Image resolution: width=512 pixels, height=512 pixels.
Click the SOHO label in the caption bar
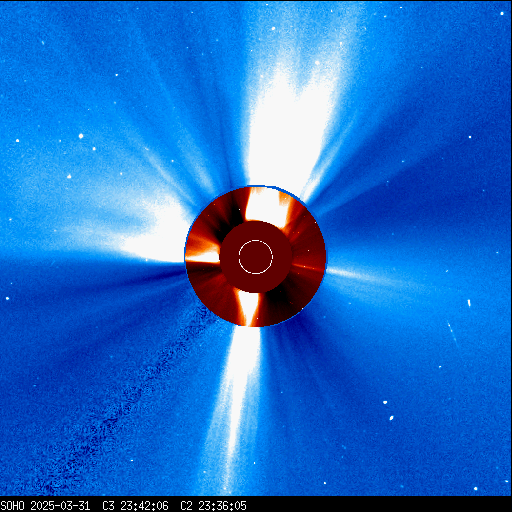point(12,506)
